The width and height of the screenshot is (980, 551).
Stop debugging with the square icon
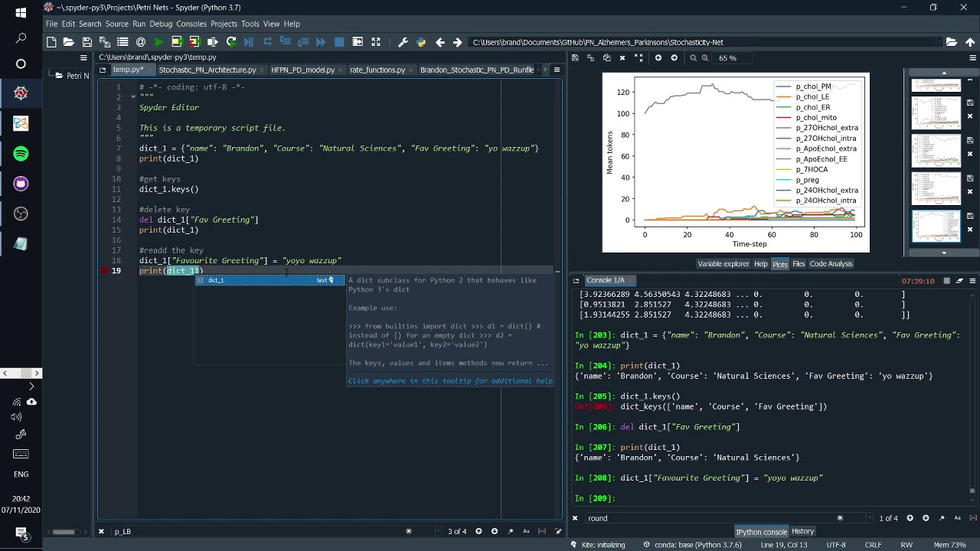click(x=339, y=42)
